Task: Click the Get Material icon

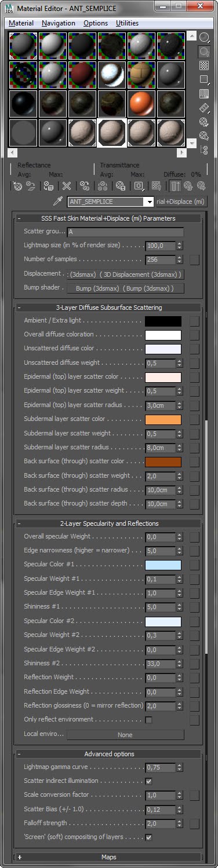Action: 17,186
